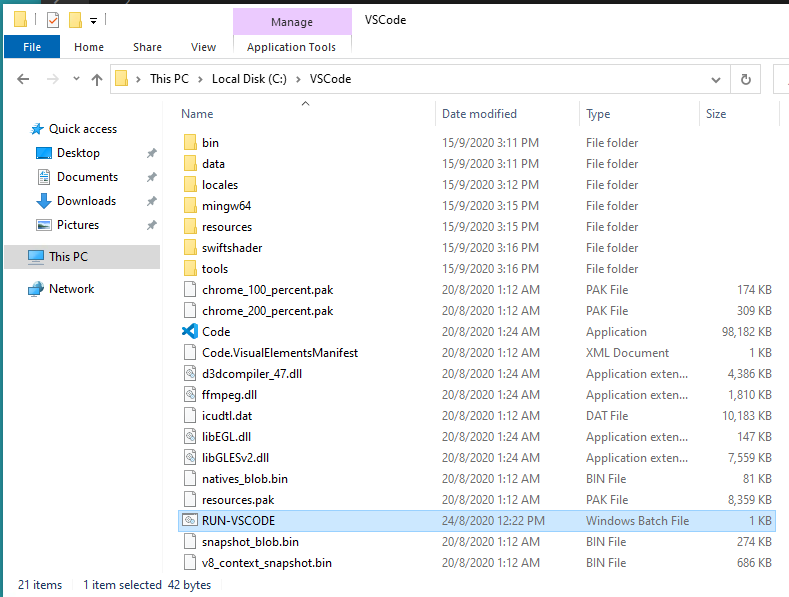
Task: Expand the chevron after Local Disk (C:)
Action: click(298, 79)
